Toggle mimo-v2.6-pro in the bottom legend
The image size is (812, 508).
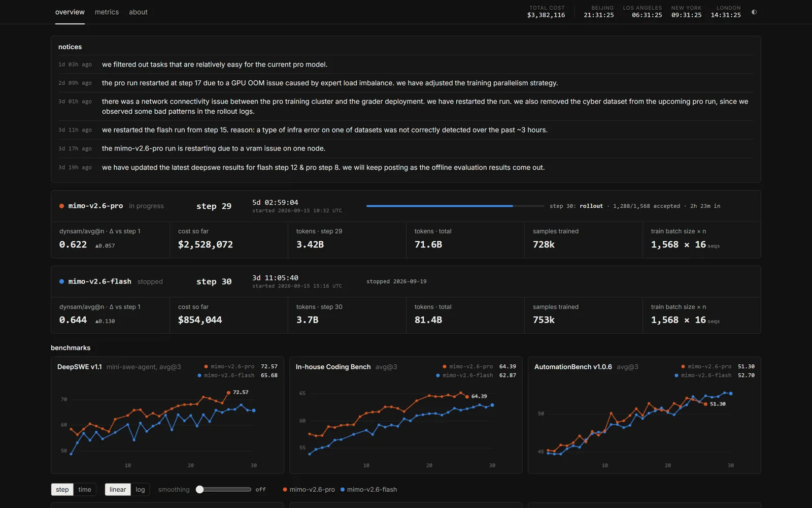309,489
